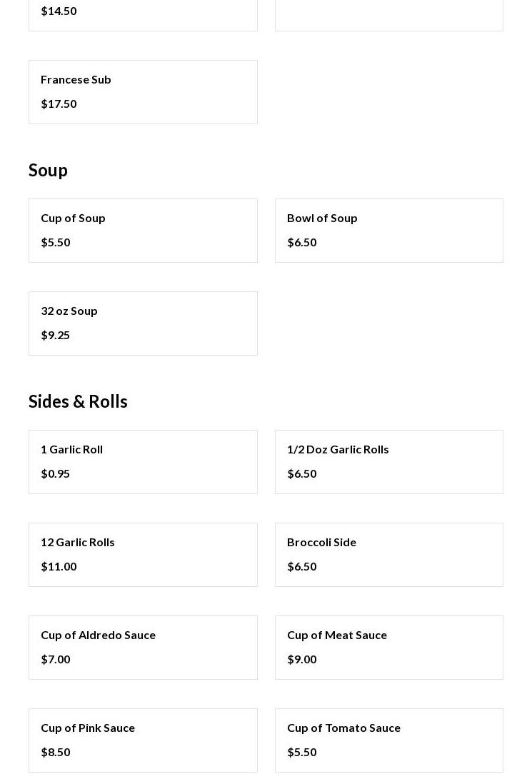Click the Soup section heading
This screenshot has height=779, width=532.
pyautogui.click(x=48, y=170)
